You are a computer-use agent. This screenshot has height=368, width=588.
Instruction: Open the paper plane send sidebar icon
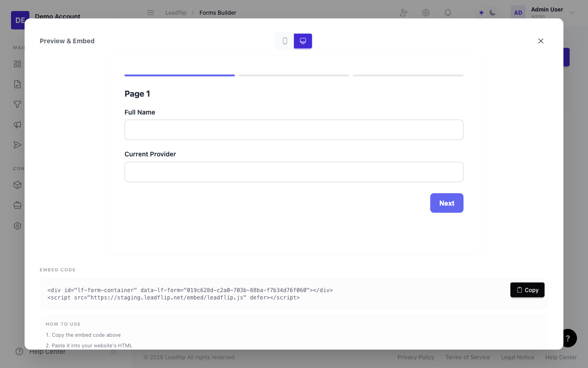(17, 145)
